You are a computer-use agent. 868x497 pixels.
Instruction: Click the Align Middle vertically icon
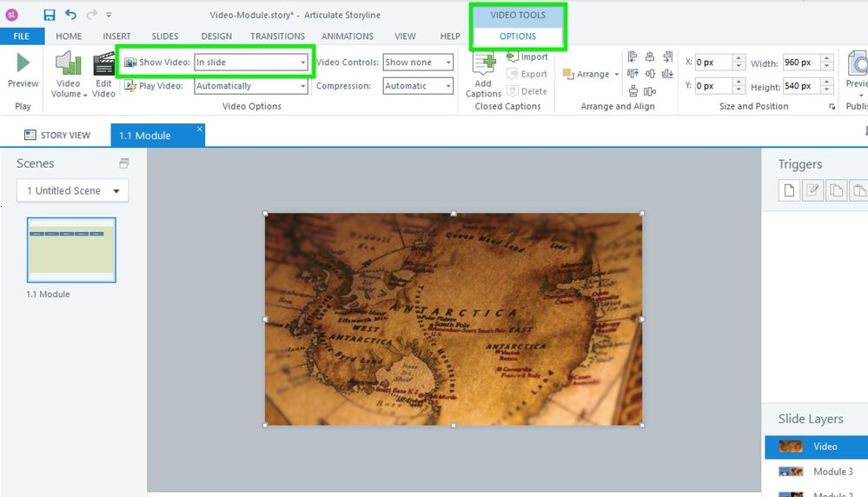650,74
